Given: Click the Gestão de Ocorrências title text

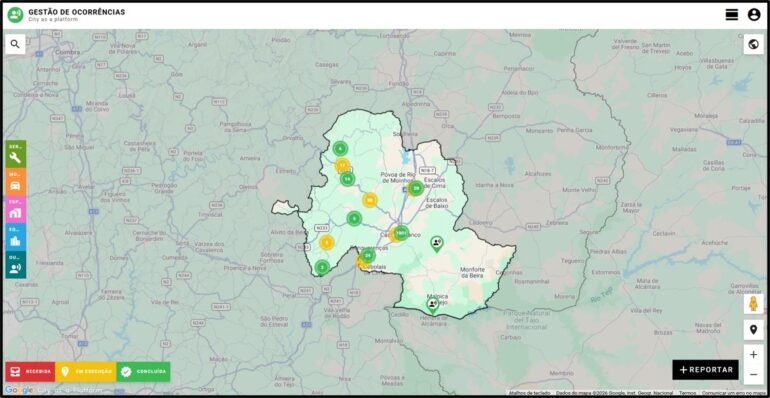Looking at the screenshot, I should 77,12.
